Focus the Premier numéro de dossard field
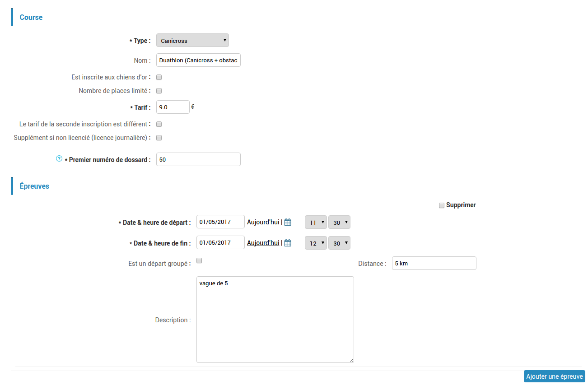Viewport: 588px width, 390px height. (198, 159)
